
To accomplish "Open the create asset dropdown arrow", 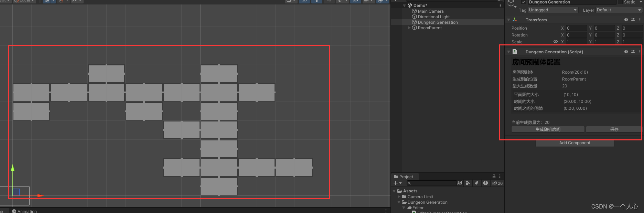I will (400, 183).
